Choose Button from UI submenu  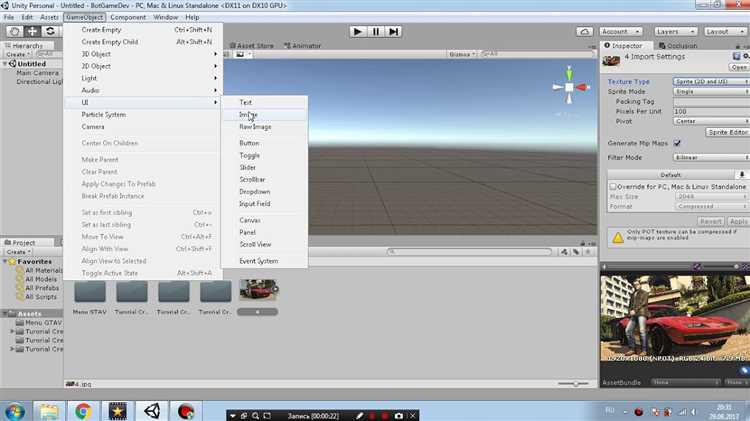coord(265,143)
